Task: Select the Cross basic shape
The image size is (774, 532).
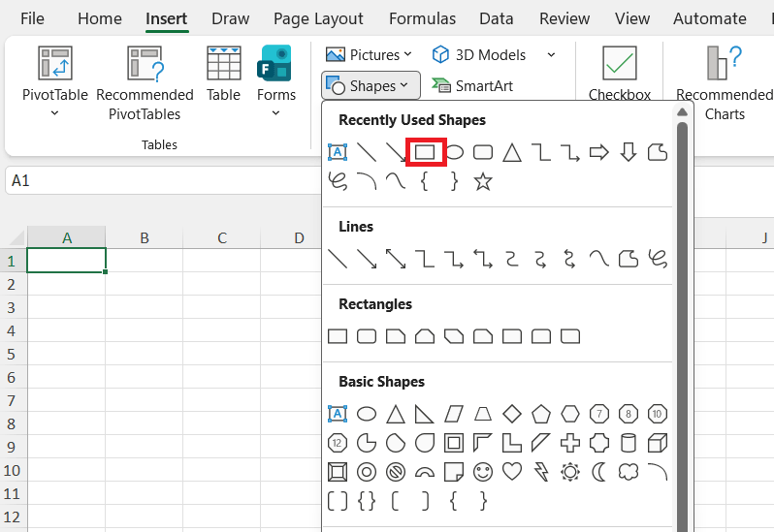Action: [x=570, y=443]
